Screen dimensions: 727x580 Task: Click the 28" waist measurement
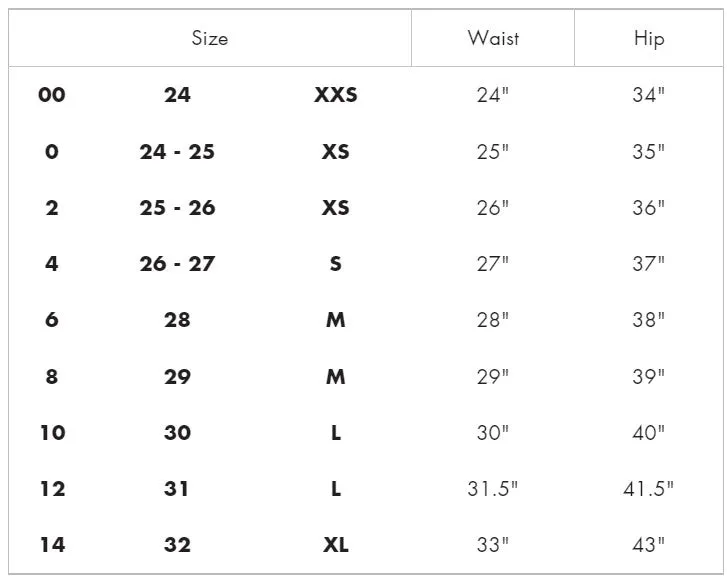(x=493, y=320)
